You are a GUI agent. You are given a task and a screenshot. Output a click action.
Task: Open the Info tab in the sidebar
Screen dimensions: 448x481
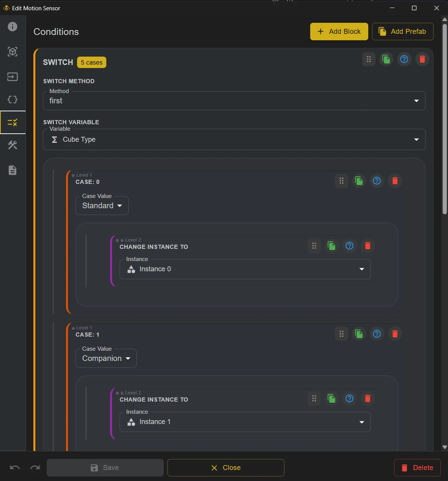pos(13,27)
